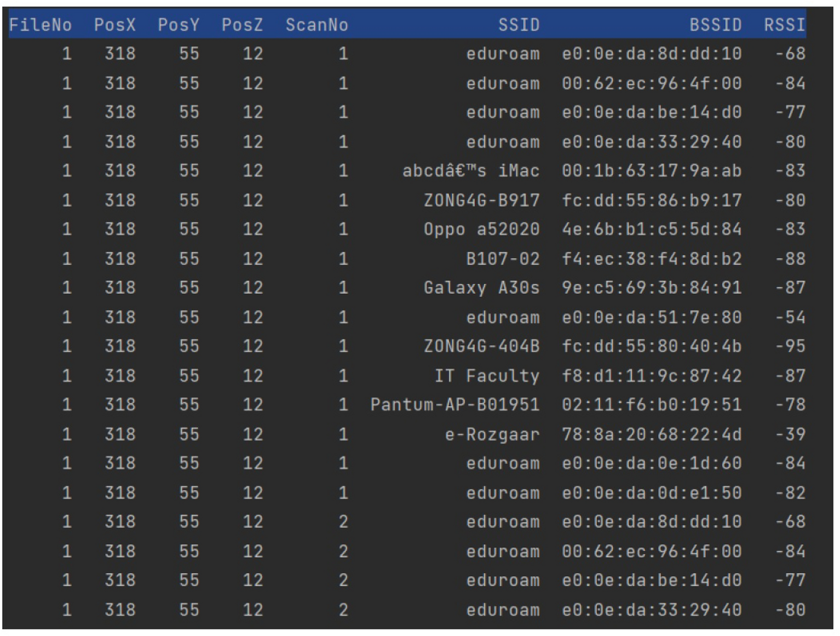Select the PosX column header
Viewport: 840px width, 636px height.
click(x=114, y=25)
